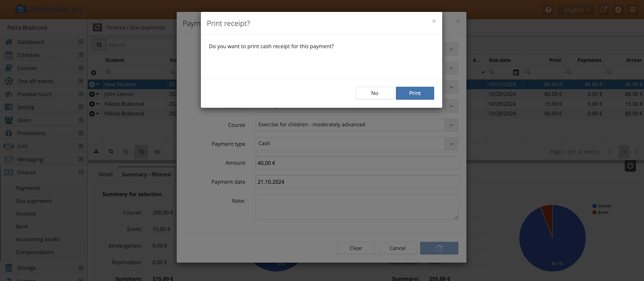
Task: Open the hamburger menu icon in the header
Action: click(633, 10)
